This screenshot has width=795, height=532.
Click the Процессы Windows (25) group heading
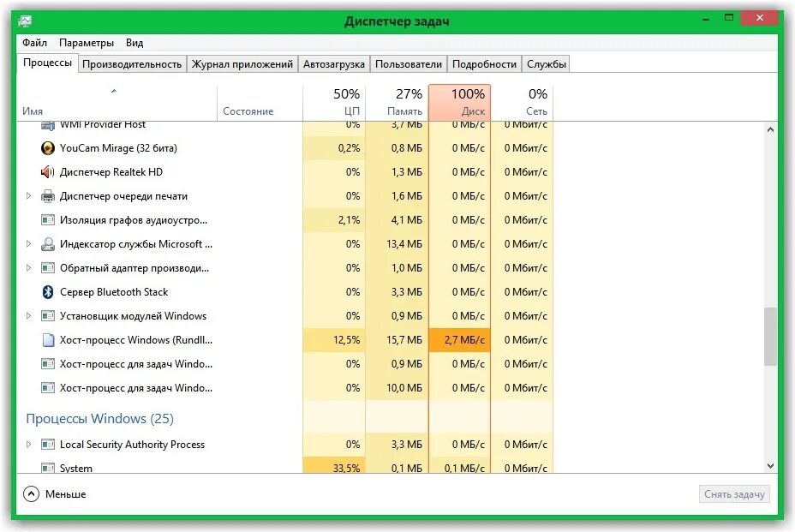(x=100, y=418)
